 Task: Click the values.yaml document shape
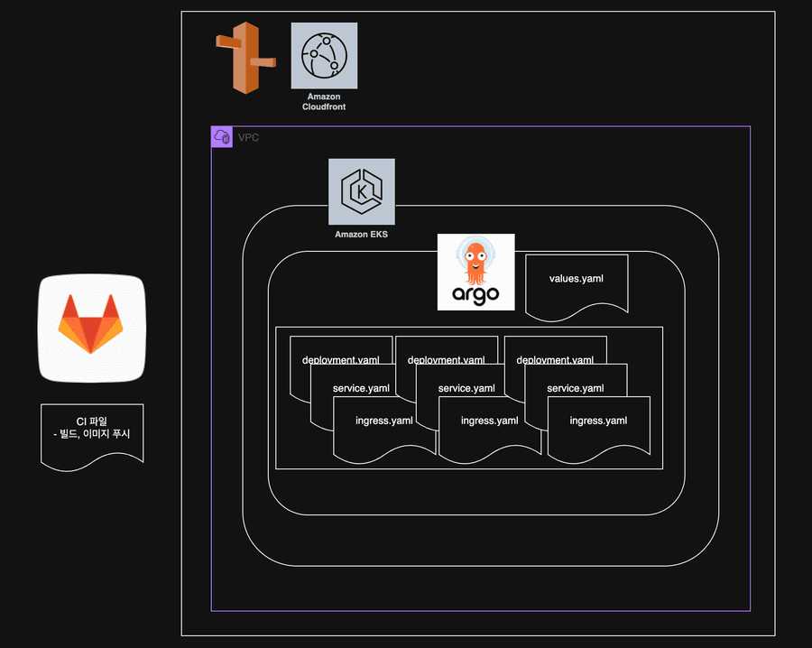577,286
